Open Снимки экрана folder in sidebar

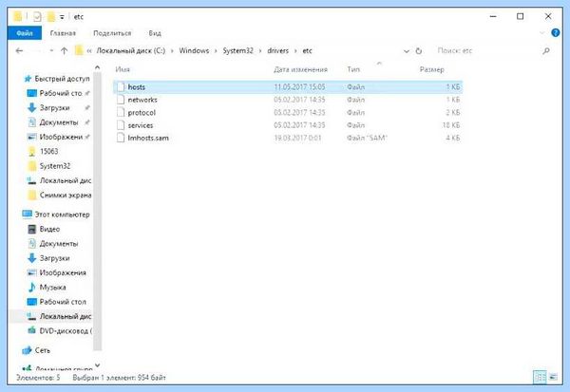[66, 196]
